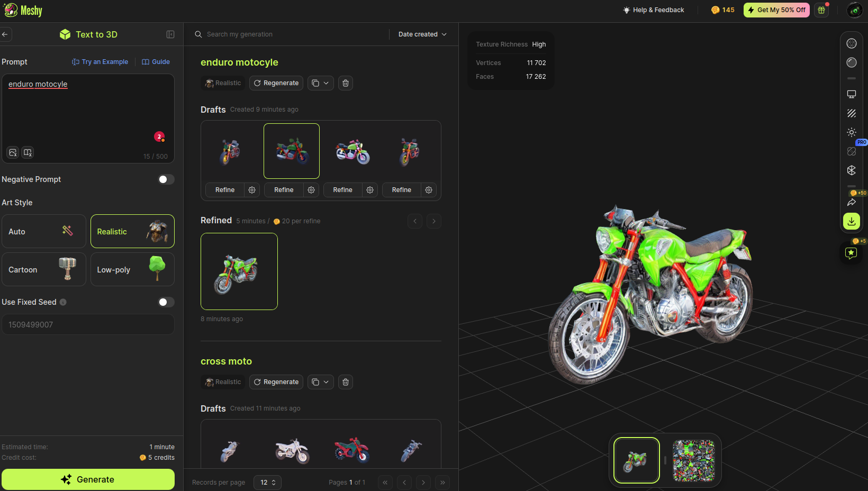This screenshot has width=868, height=491.
Task: Go to the previous page of records
Action: coord(404,483)
